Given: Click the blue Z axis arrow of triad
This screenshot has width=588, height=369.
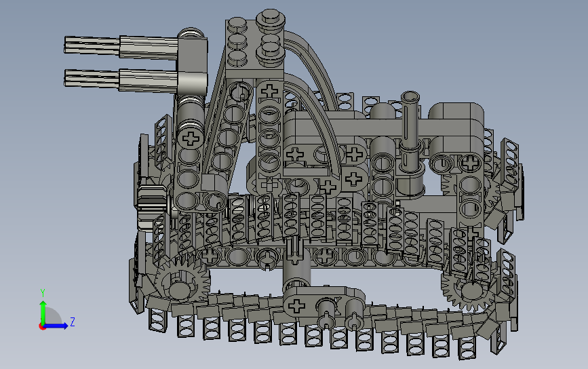Looking at the screenshot, I should pyautogui.click(x=56, y=326).
